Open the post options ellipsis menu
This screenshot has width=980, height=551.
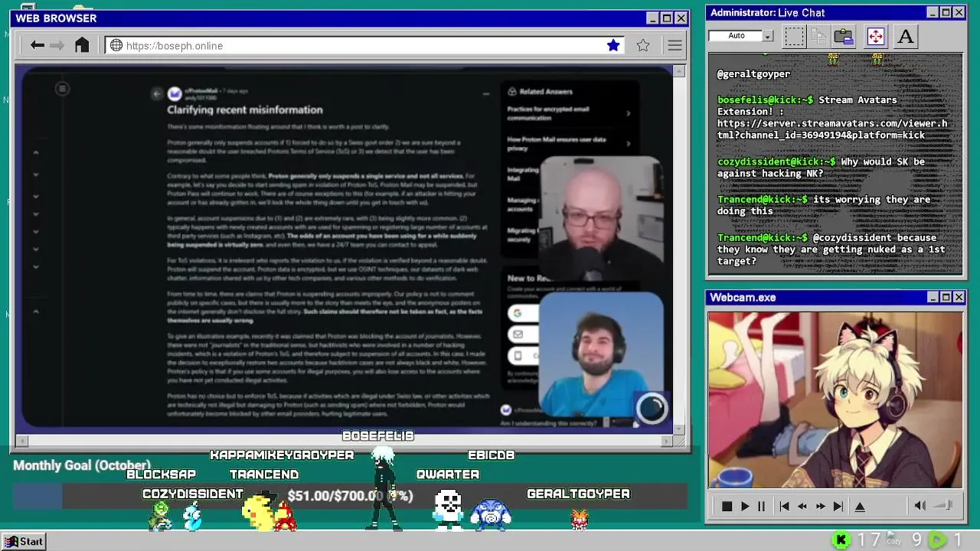point(485,93)
